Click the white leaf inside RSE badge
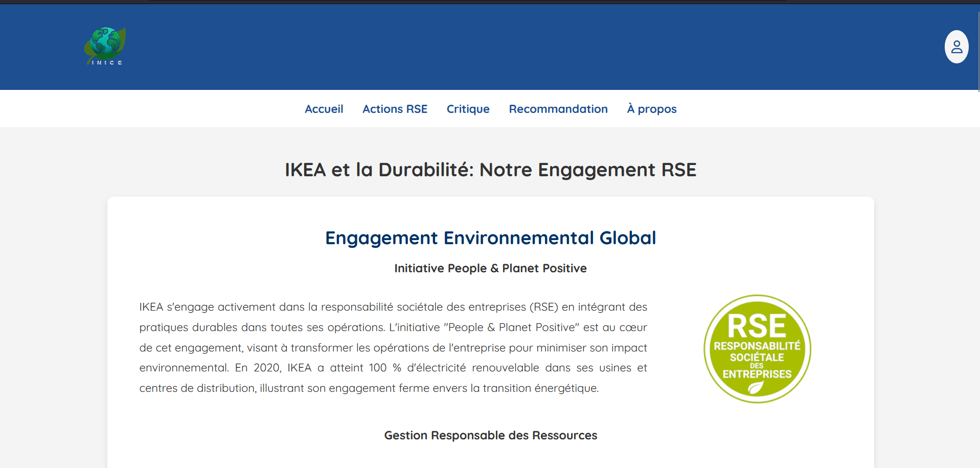980x468 pixels. (756, 388)
